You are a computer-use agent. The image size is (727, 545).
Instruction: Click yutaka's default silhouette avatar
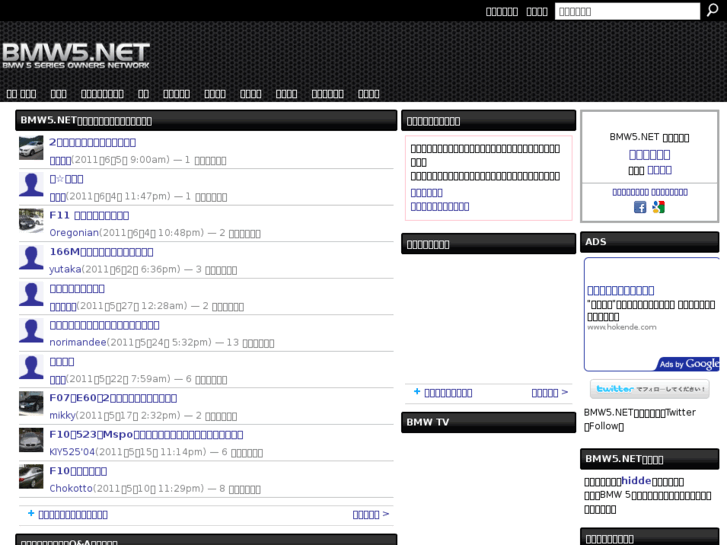tap(31, 257)
